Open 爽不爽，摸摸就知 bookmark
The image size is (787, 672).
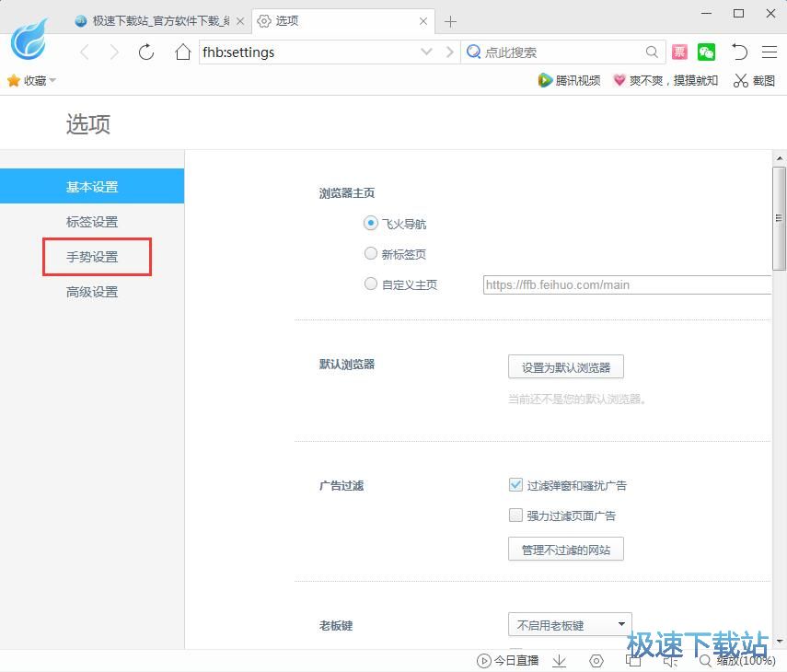click(665, 80)
